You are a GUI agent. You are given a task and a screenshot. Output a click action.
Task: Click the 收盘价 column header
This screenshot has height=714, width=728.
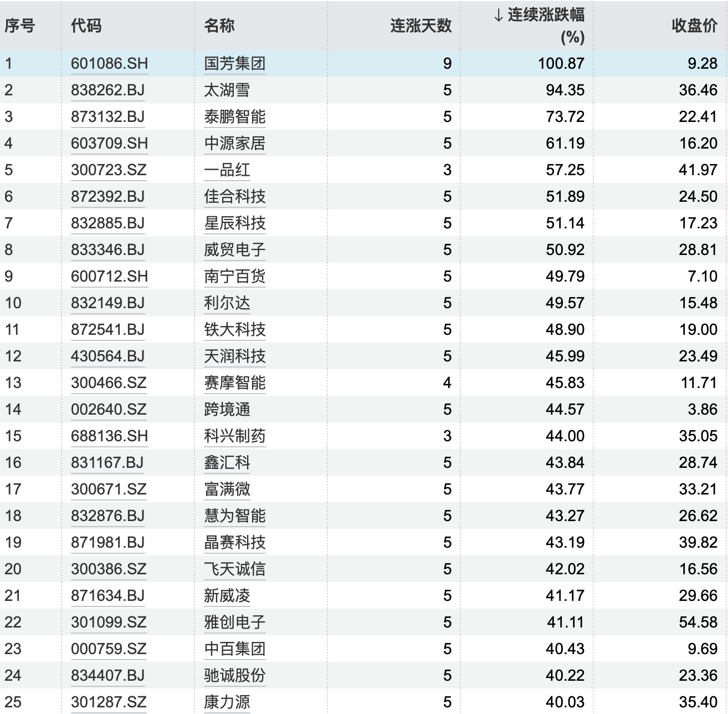tap(694, 25)
